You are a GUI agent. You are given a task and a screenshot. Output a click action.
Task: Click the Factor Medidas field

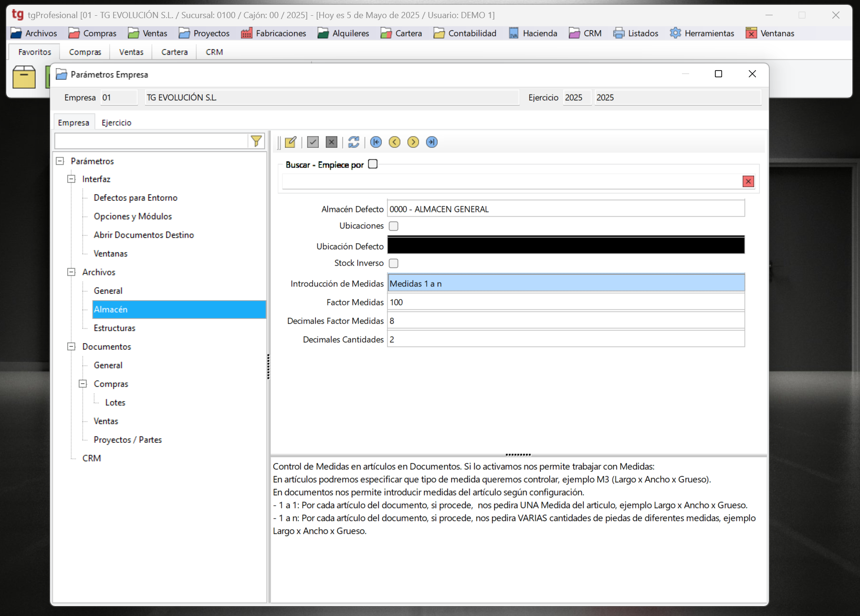point(566,302)
